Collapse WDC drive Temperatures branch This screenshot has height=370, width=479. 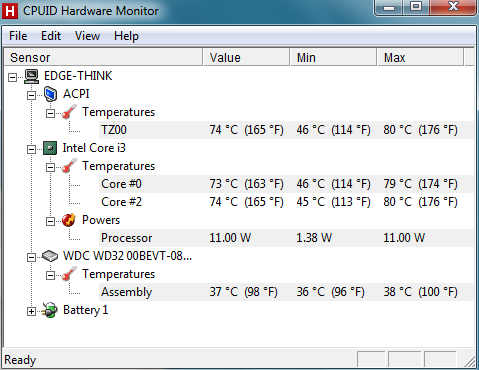pyautogui.click(x=50, y=275)
